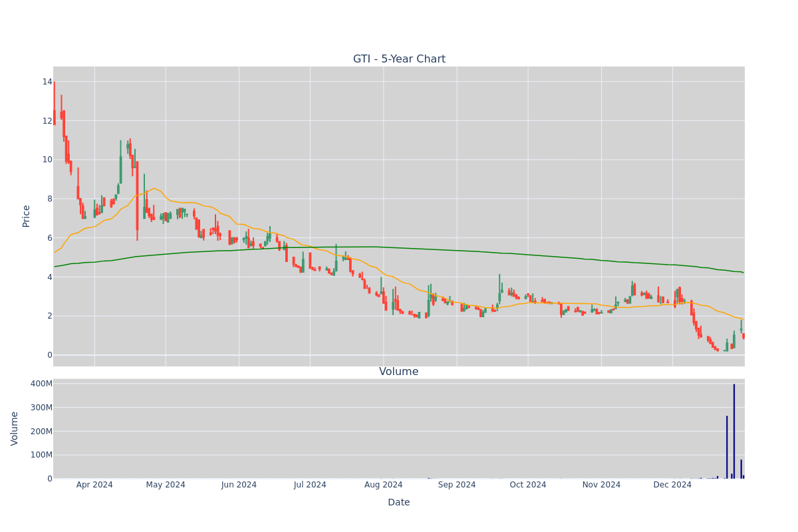Click the price axis value '8'
The height and width of the screenshot is (532, 798).
click(x=50, y=199)
